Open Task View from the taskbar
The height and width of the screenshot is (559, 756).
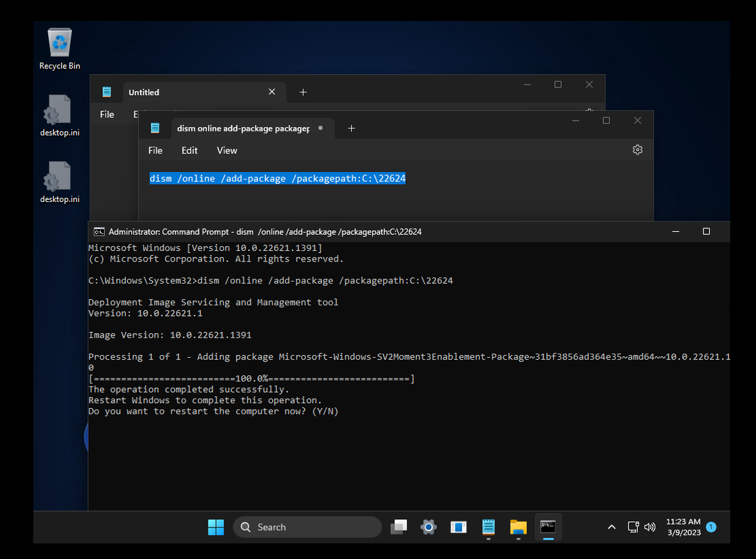(399, 527)
